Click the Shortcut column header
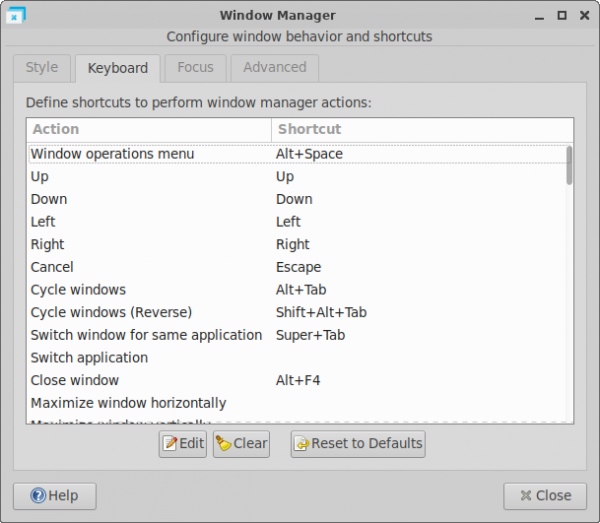 tap(422, 129)
